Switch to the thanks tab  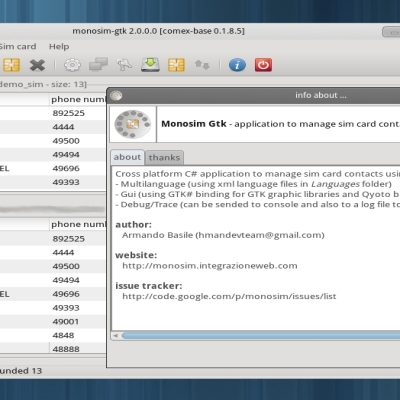(x=164, y=157)
